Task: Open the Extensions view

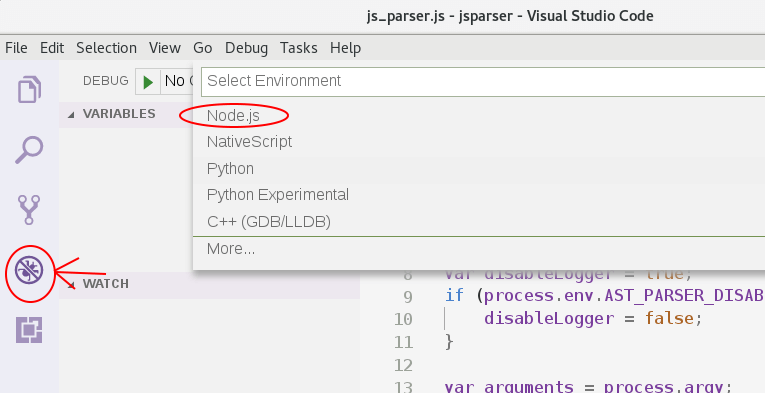Action: 29,330
